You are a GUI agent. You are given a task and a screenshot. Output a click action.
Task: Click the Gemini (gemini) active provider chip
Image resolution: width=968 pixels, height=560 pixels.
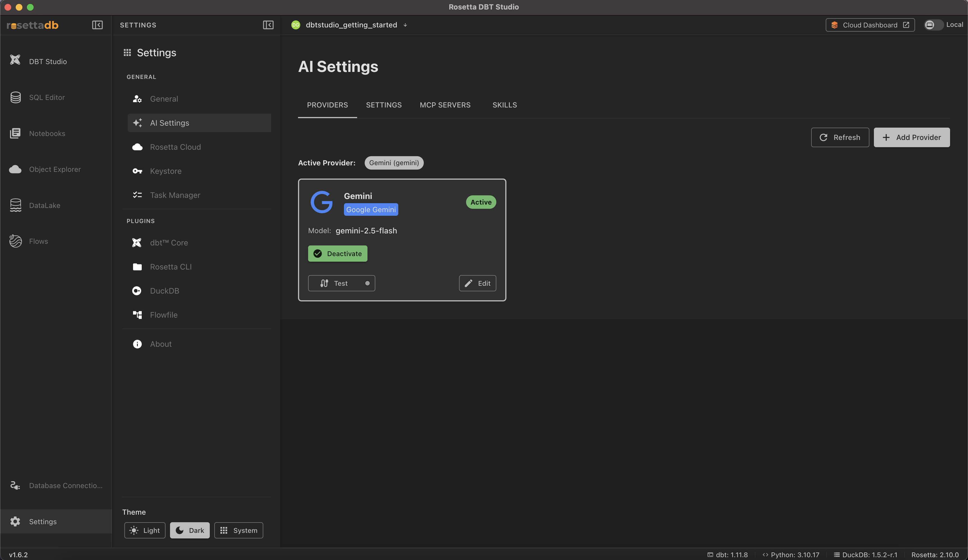click(x=394, y=163)
